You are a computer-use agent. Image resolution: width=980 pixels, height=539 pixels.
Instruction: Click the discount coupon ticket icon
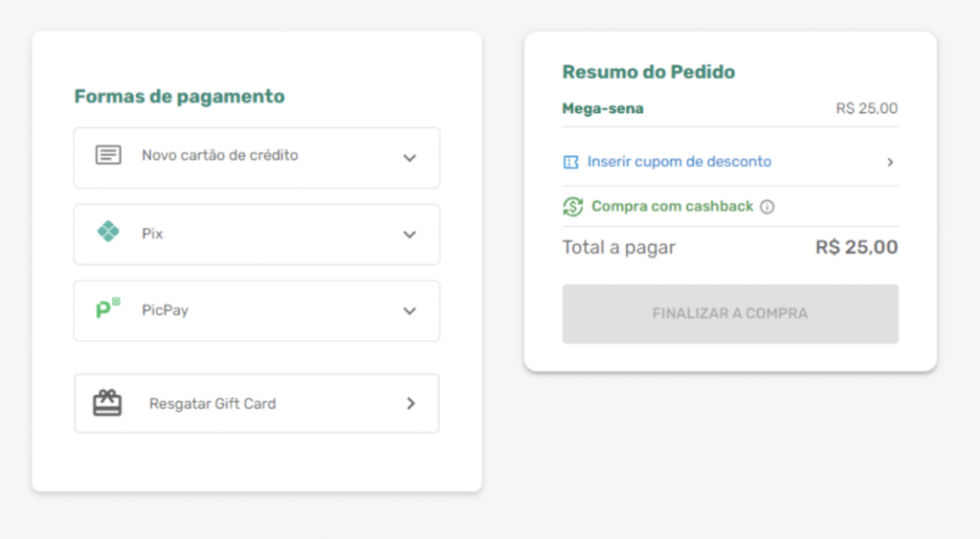571,162
